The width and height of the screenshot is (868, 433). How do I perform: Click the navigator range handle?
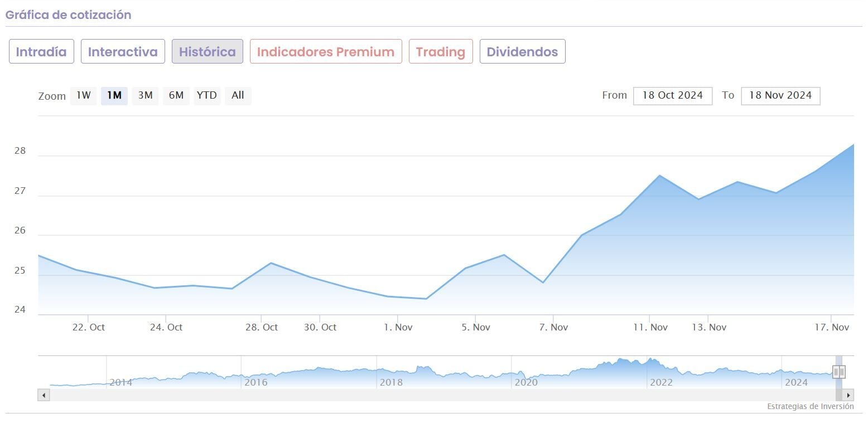coord(839,372)
